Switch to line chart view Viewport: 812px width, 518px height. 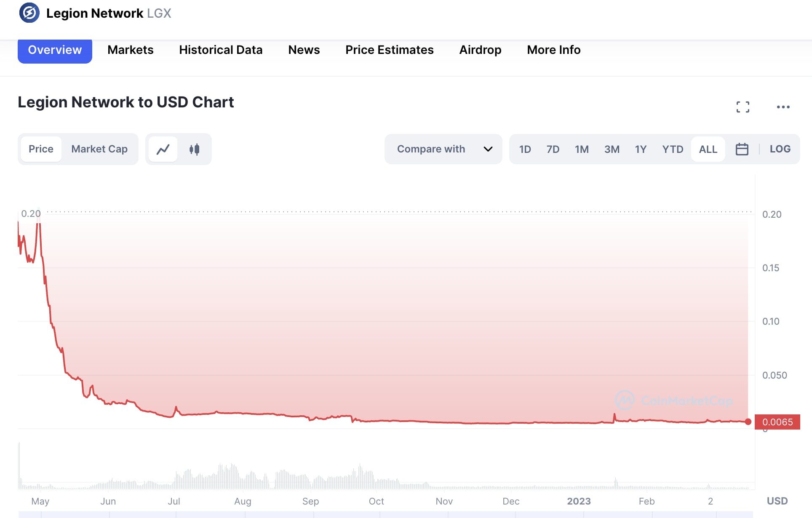[163, 149]
